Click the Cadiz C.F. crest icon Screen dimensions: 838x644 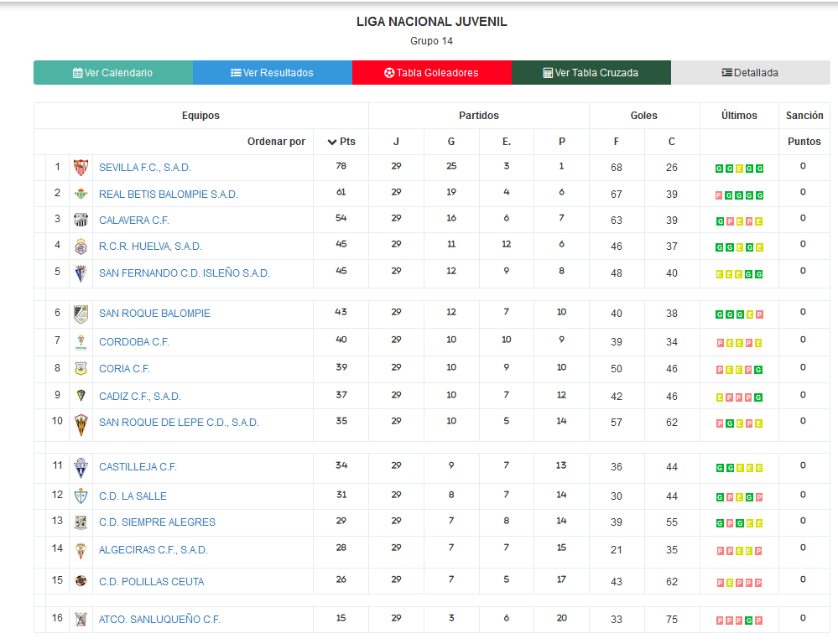click(81, 396)
